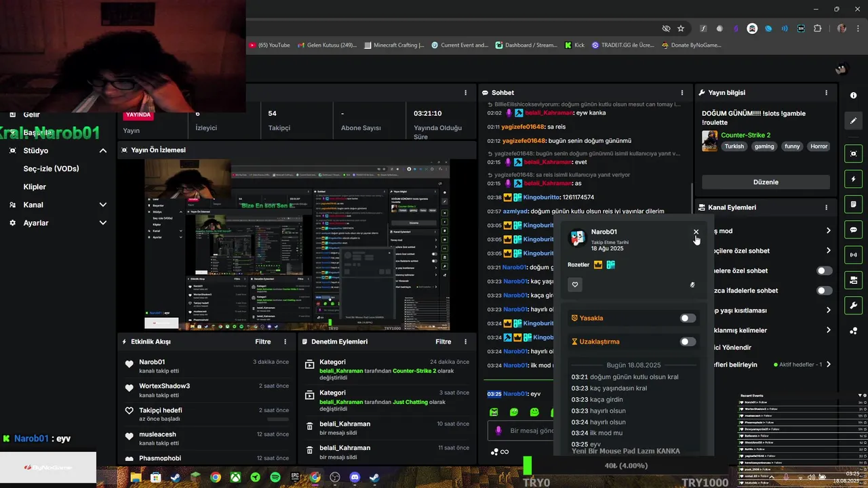Open the Sohbet panel three-dot menu

point(682,93)
